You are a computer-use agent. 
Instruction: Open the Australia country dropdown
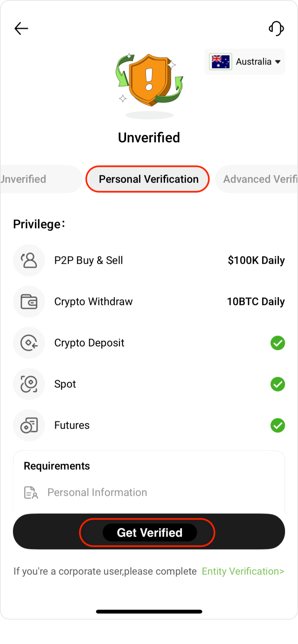[x=258, y=62]
